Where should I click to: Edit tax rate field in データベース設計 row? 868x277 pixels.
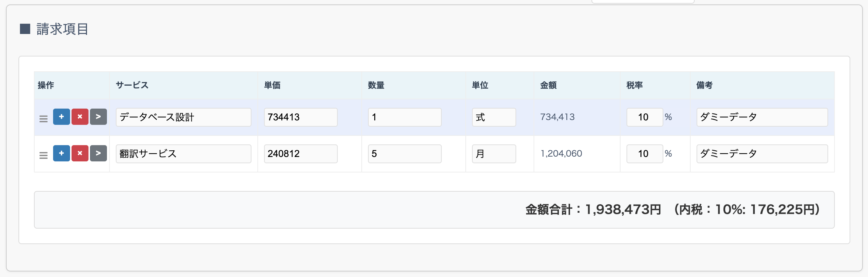pyautogui.click(x=645, y=117)
